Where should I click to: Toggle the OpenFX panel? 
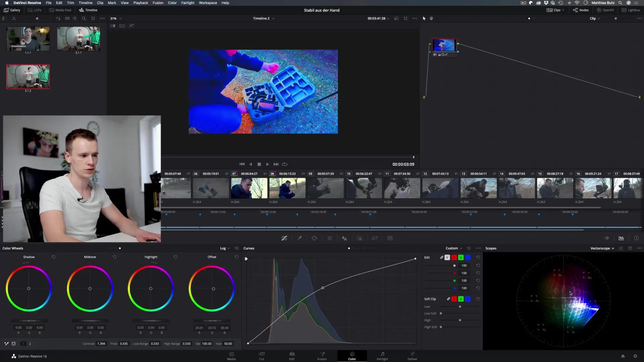pyautogui.click(x=605, y=10)
